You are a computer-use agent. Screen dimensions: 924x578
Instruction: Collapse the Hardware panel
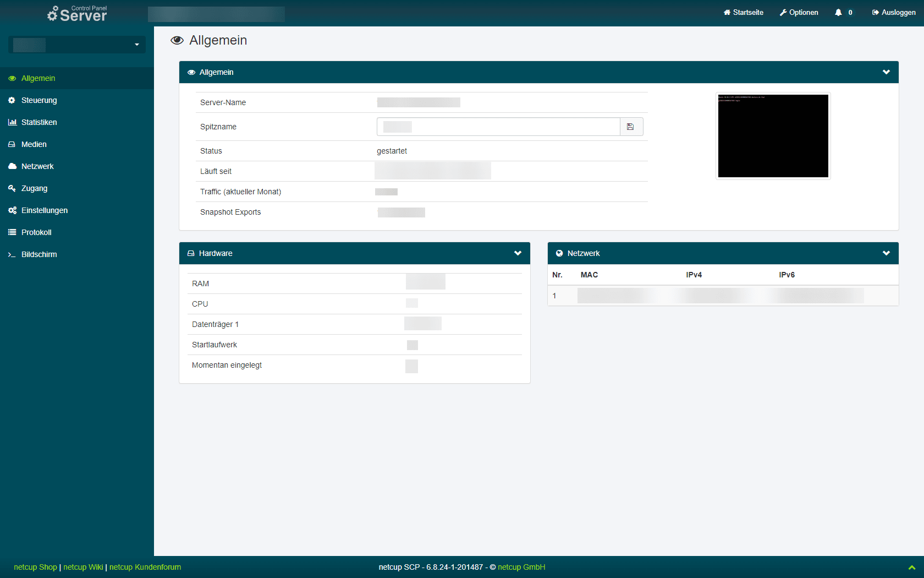click(x=518, y=253)
